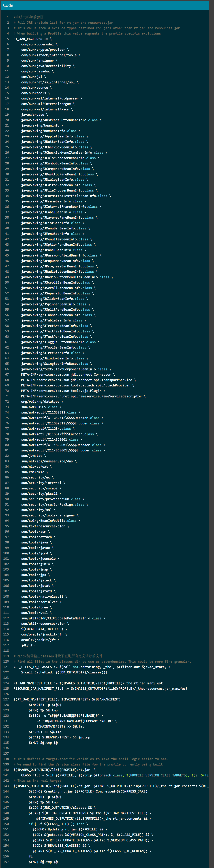Select "sun/security/provider/Sun.class" line

[53, 499]
